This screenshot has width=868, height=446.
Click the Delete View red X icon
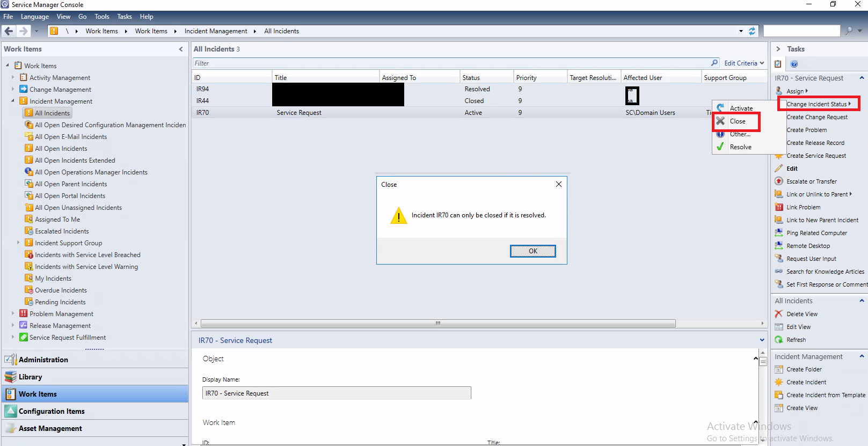(x=779, y=314)
